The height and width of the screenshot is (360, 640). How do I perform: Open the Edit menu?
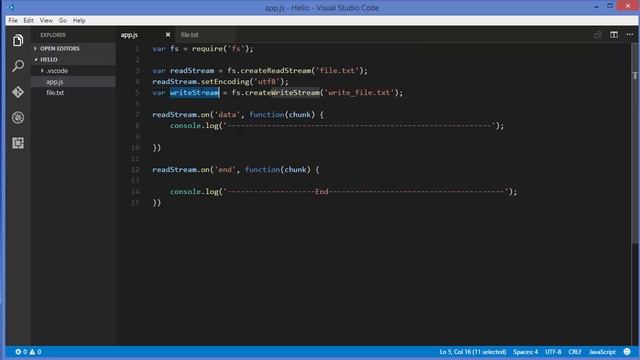click(29, 20)
